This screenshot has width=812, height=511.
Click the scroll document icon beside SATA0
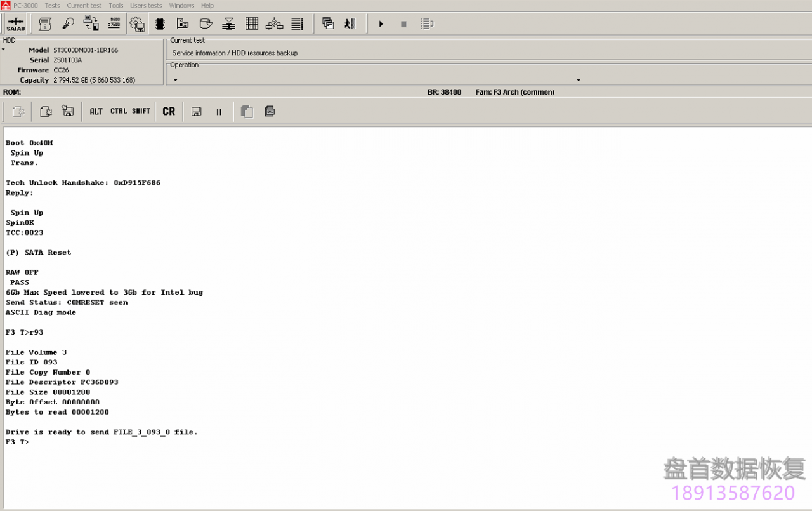(x=45, y=24)
